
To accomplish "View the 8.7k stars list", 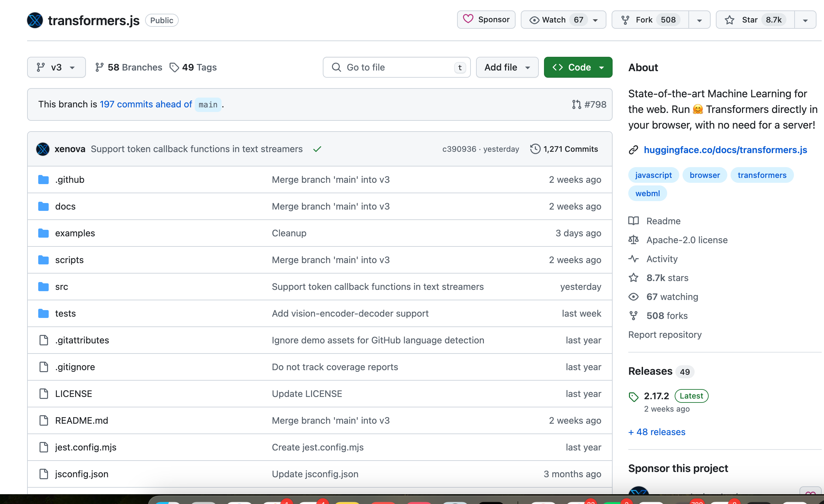I will click(x=658, y=278).
